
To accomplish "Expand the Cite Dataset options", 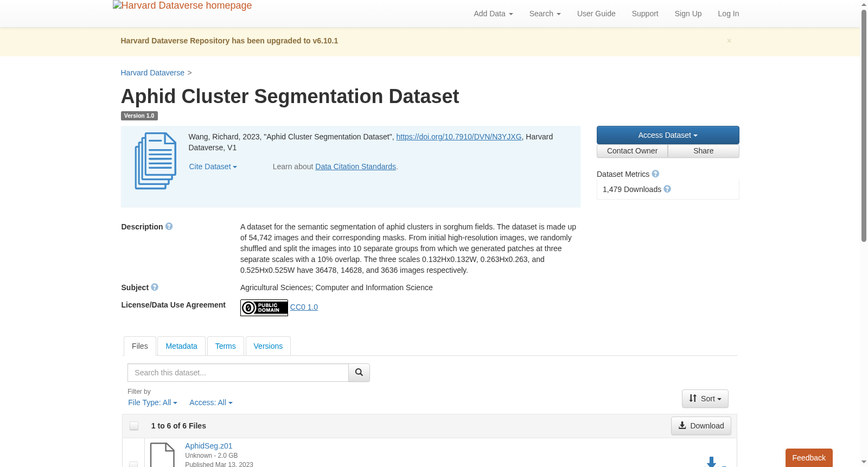I will coord(213,167).
